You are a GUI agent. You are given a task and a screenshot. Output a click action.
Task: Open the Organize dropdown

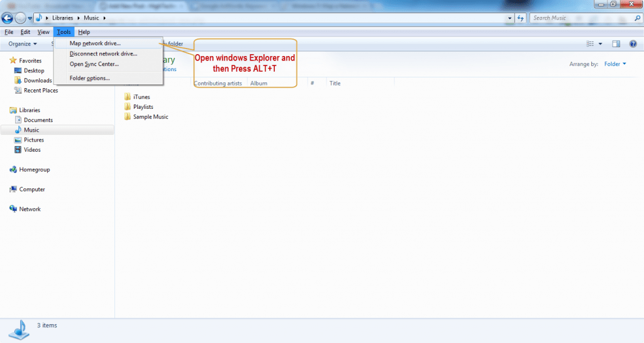pos(23,43)
